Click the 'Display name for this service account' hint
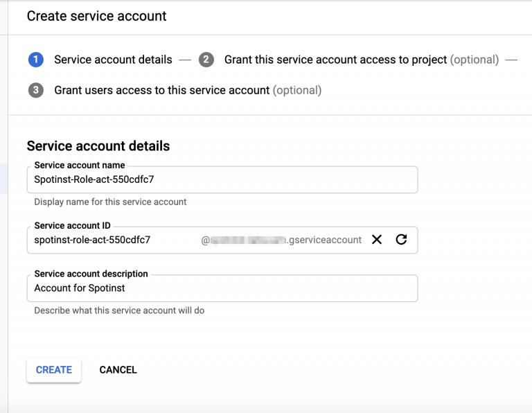Viewport: 532px width, 413px height. pos(110,202)
